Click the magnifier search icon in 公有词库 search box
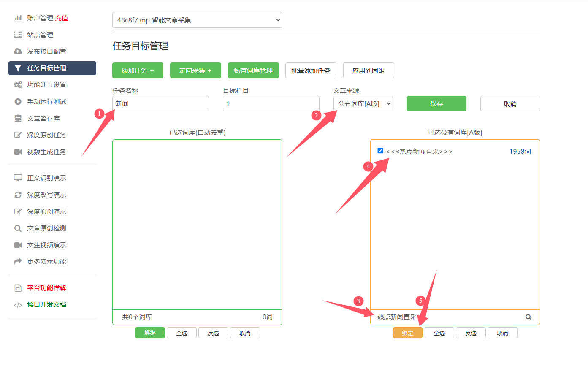588x366 pixels. (528, 317)
